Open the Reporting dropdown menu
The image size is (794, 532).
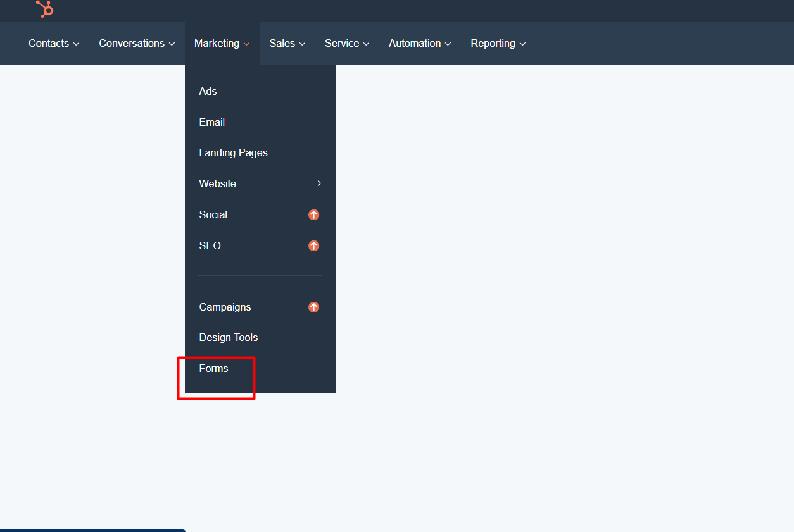pos(498,44)
